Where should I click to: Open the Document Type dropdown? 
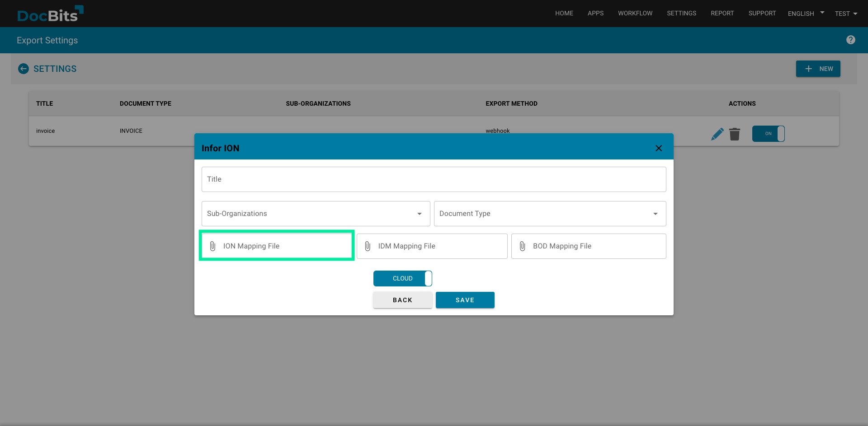[x=655, y=214]
